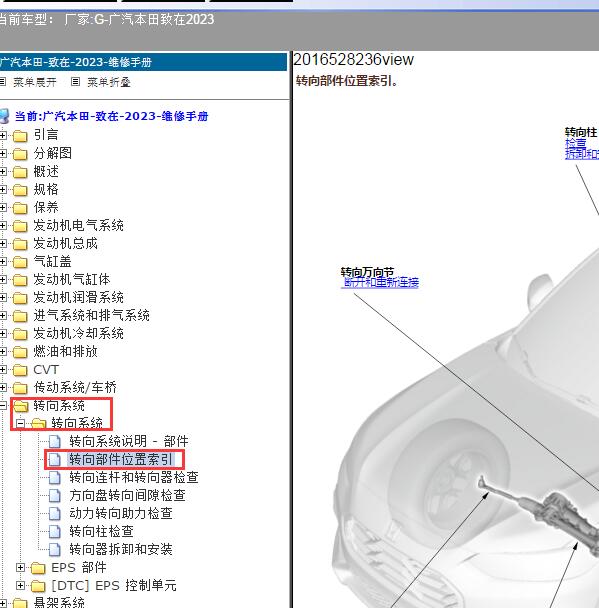Click the 分解图 folder icon
Screen dimensions: 599x608
pyautogui.click(x=20, y=154)
